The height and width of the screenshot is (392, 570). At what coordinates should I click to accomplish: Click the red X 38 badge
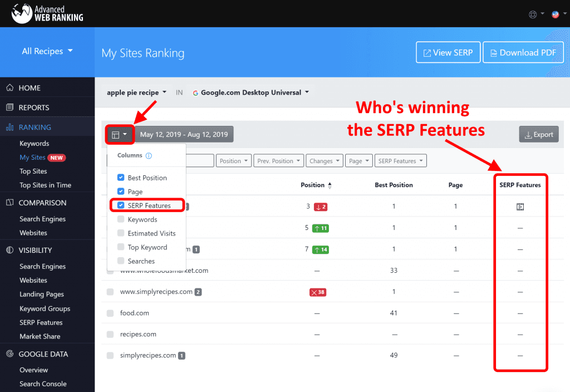[318, 292]
